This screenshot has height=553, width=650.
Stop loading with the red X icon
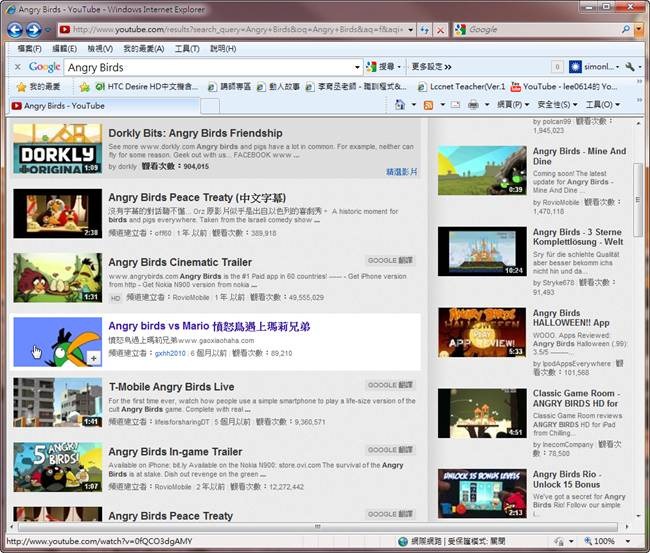[440, 30]
